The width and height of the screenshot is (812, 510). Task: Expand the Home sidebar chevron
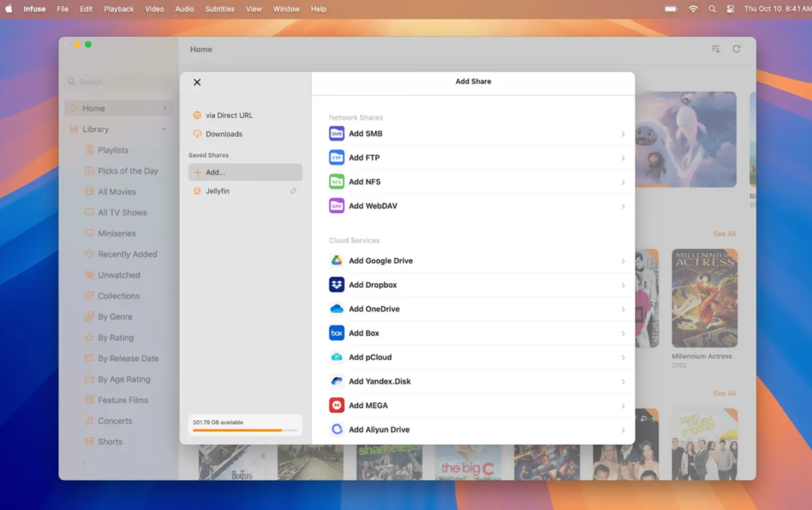[x=164, y=108]
